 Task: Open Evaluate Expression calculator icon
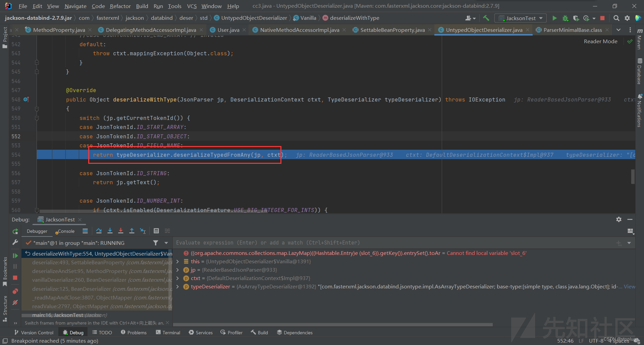click(x=156, y=231)
